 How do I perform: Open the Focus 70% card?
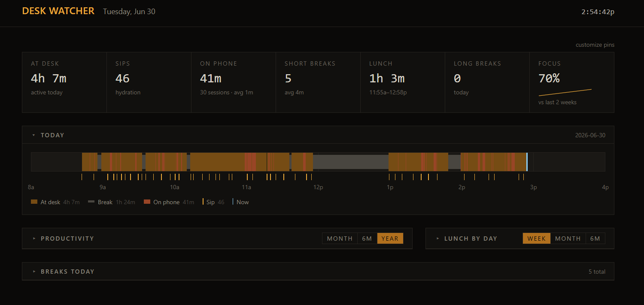pyautogui.click(x=572, y=82)
